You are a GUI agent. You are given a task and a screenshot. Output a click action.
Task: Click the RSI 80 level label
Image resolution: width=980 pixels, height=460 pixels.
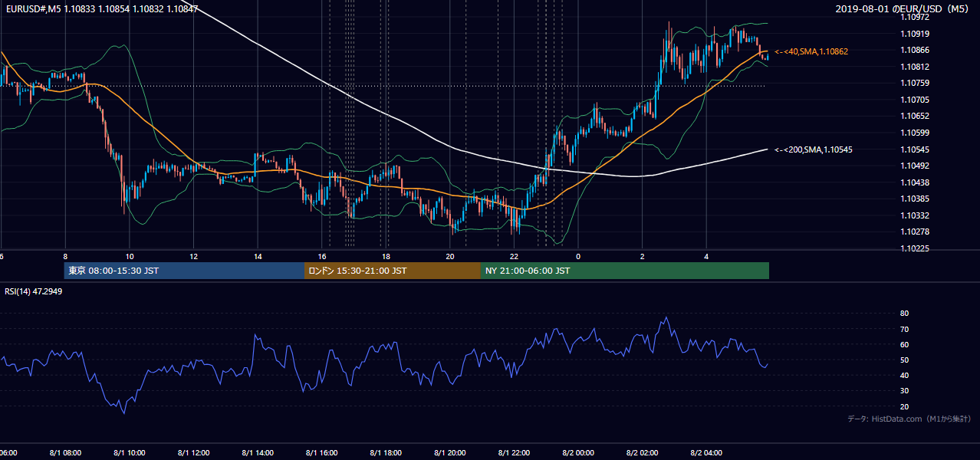(x=904, y=314)
